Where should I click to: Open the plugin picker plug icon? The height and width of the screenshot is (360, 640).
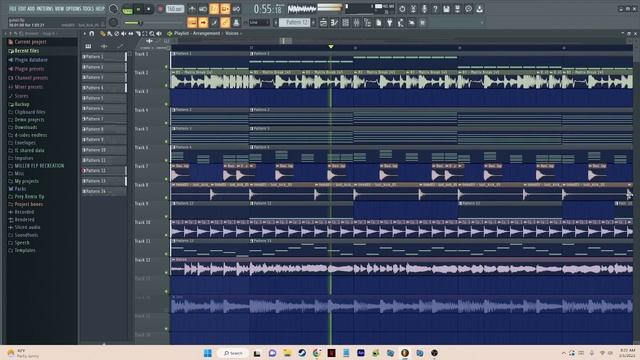(x=389, y=23)
